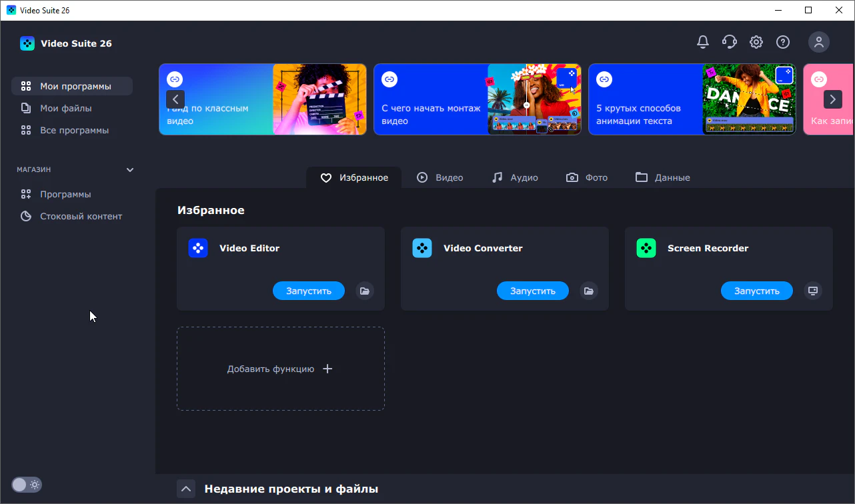Click the Добавить функцию placeholder card
This screenshot has height=504, width=855.
pyautogui.click(x=281, y=369)
